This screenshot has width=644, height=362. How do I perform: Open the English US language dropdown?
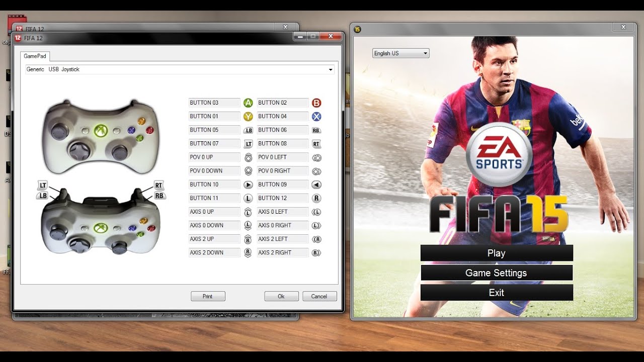[400, 53]
